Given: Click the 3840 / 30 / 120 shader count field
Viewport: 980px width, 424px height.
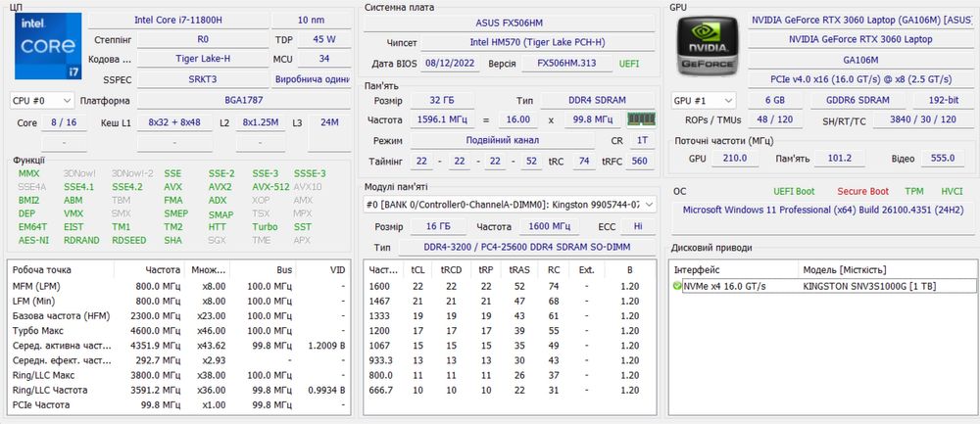Looking at the screenshot, I should point(923,119).
